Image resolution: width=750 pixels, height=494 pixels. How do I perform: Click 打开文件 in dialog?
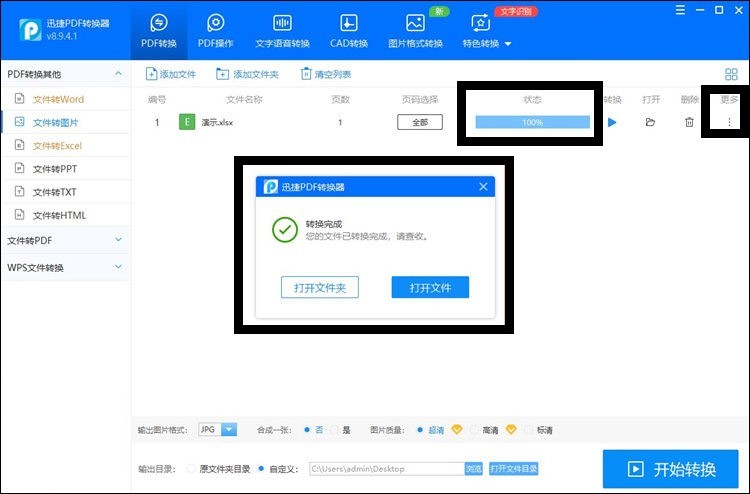(430, 287)
